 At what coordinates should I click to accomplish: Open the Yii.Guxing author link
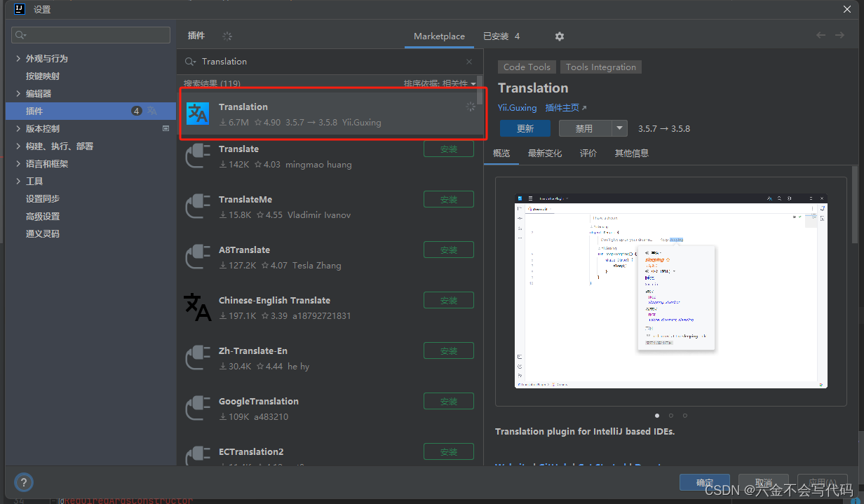(517, 108)
